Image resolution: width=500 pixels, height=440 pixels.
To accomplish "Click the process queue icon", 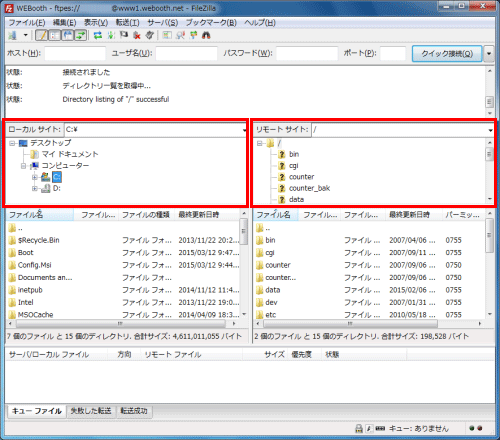I will [111, 35].
